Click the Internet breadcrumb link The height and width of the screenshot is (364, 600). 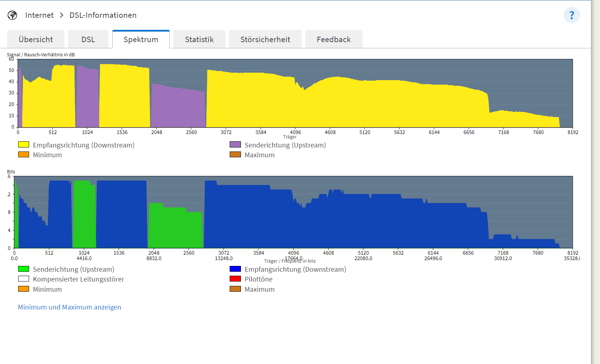(39, 15)
